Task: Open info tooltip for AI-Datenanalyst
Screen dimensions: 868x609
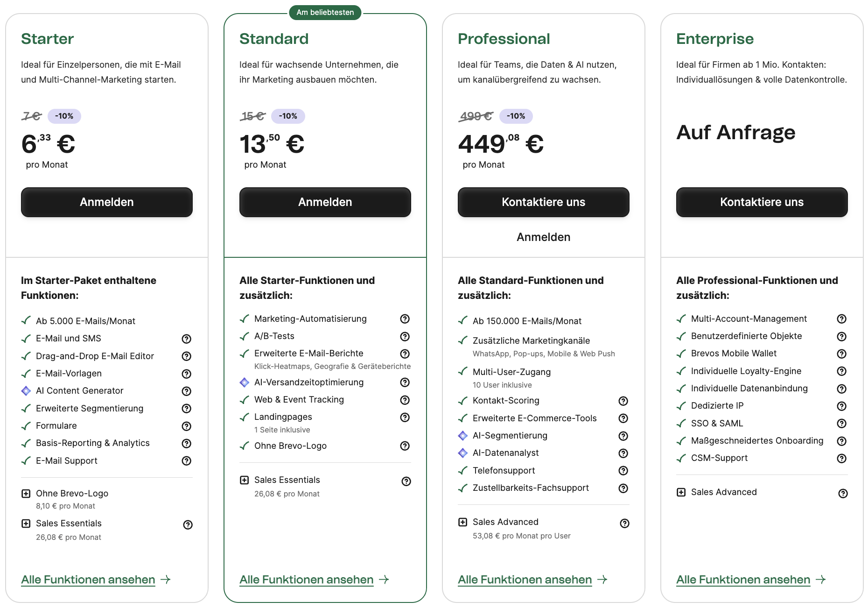Action: (x=623, y=453)
